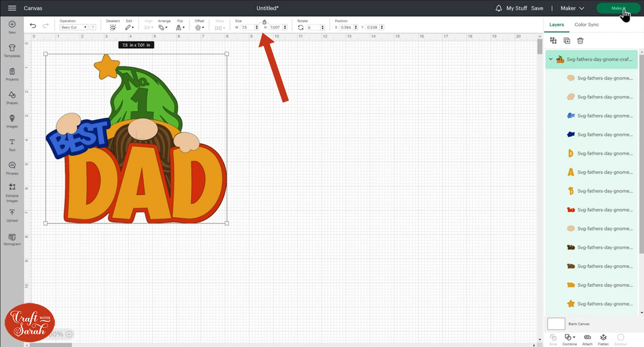Click the Height stepper arrows
Screen dimensions: 644x347
click(286, 27)
